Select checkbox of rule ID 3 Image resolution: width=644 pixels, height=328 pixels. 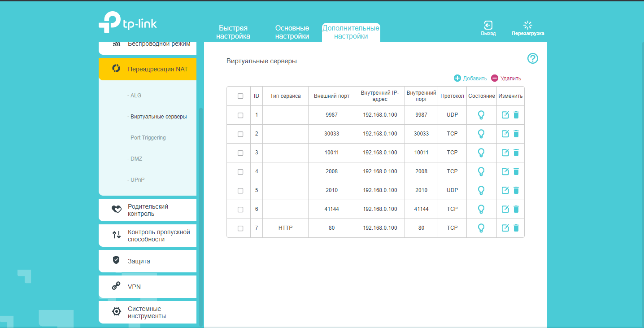(240, 153)
